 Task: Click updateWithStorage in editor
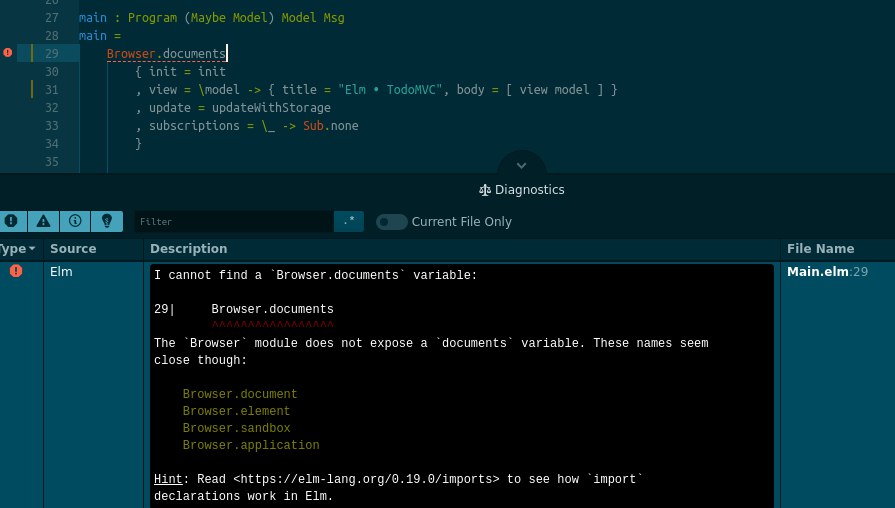271,108
